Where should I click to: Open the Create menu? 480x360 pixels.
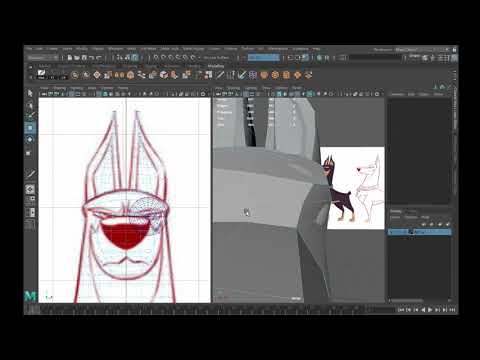tap(52, 49)
